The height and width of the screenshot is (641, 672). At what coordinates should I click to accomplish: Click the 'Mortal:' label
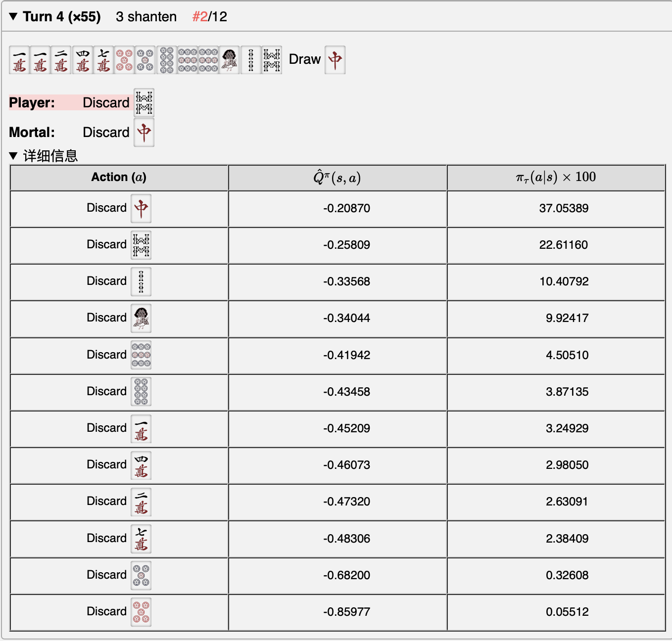(32, 133)
